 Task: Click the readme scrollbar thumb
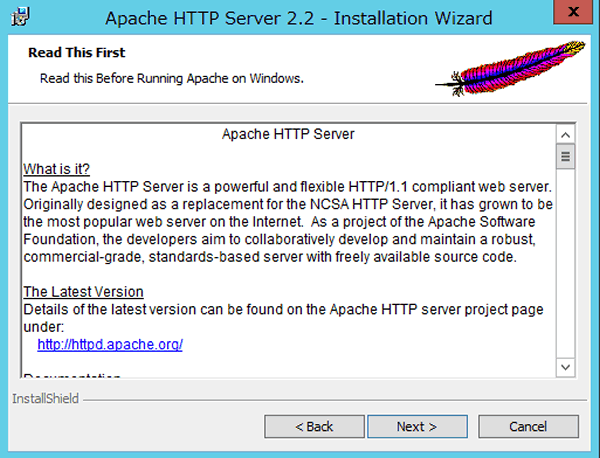565,155
